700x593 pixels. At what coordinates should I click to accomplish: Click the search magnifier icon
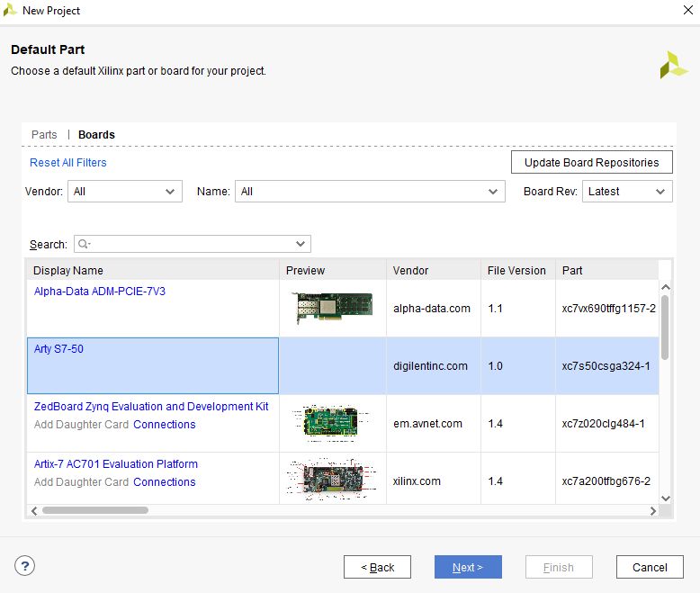(84, 244)
